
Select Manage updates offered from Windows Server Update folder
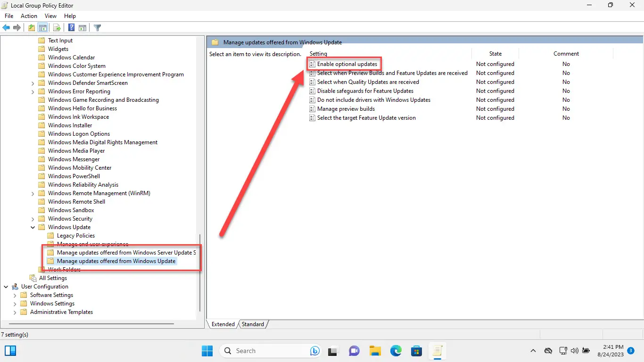pyautogui.click(x=126, y=253)
